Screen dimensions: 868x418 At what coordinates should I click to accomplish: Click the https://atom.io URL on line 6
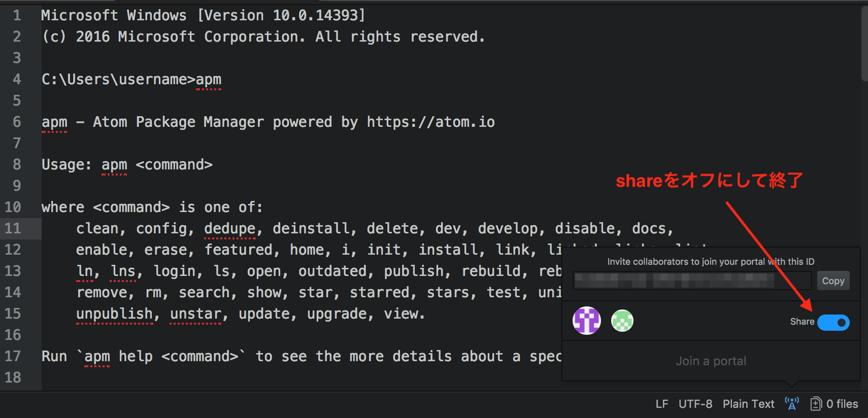click(x=430, y=122)
